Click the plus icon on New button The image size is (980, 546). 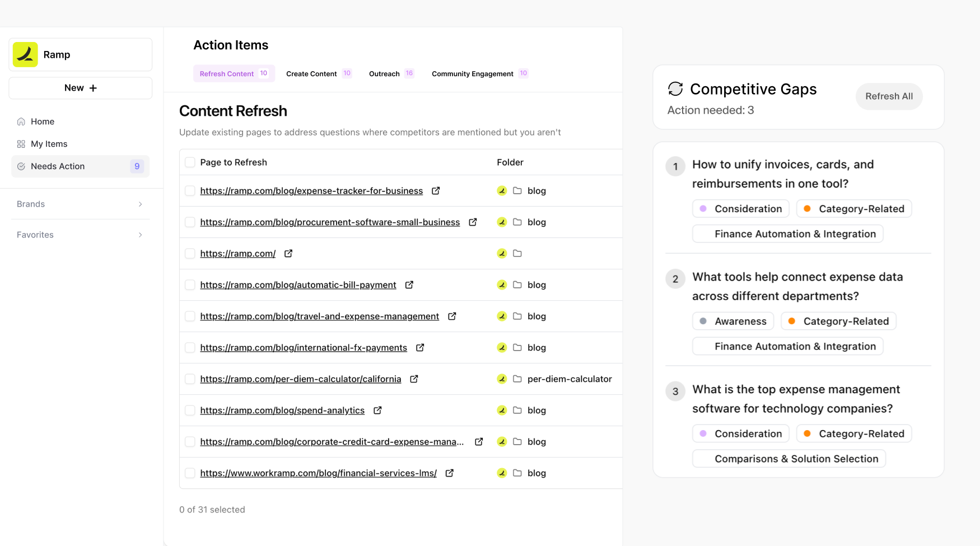[93, 88]
